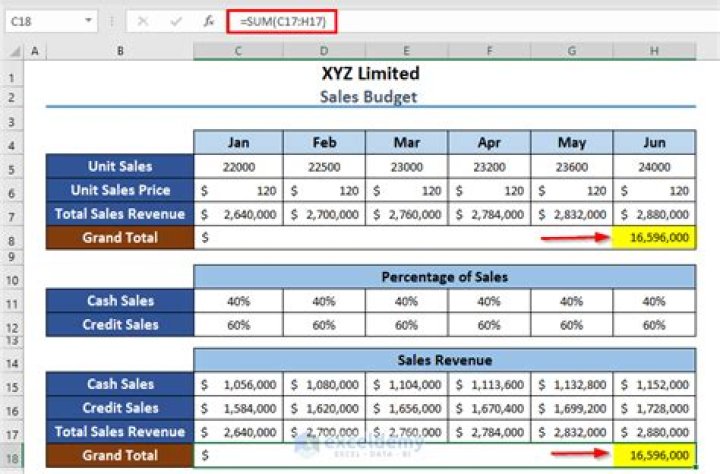Select row 8 header

pos(12,238)
